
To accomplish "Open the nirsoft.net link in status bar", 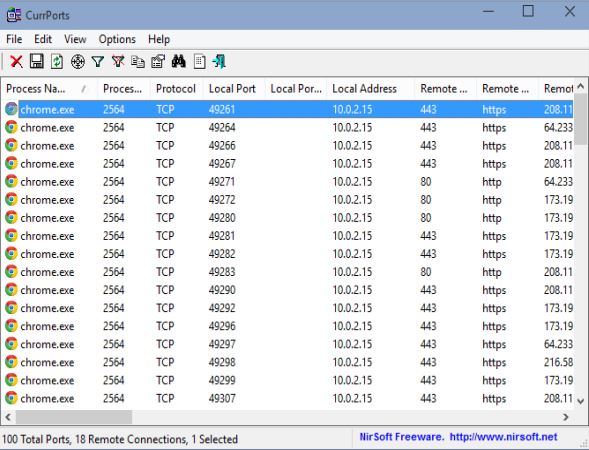I will [x=503, y=437].
